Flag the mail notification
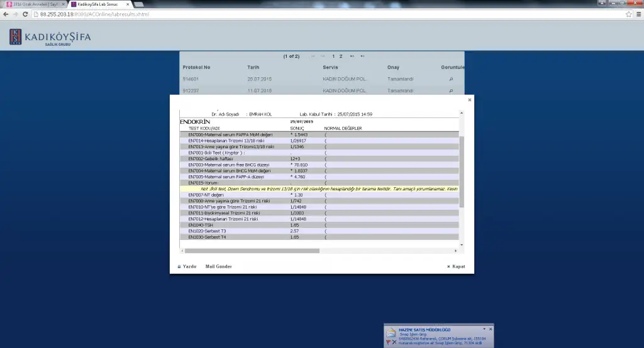644x348 pixels. point(388,342)
